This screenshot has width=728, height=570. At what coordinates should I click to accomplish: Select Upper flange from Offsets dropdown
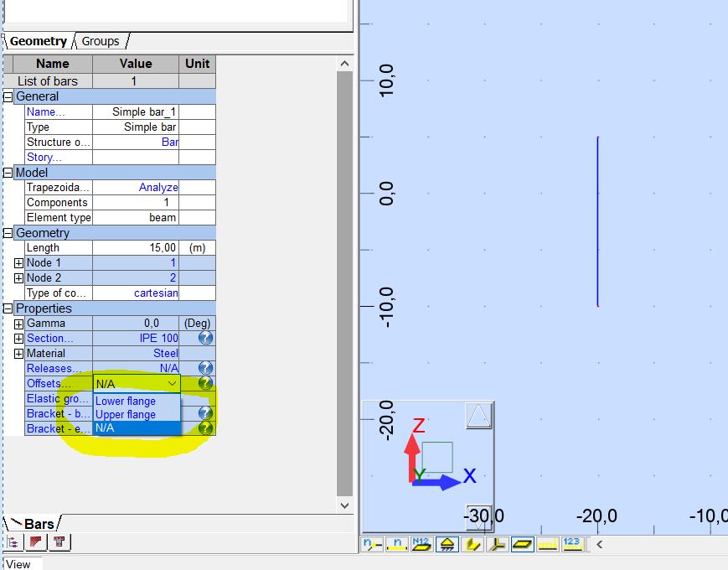click(x=126, y=413)
